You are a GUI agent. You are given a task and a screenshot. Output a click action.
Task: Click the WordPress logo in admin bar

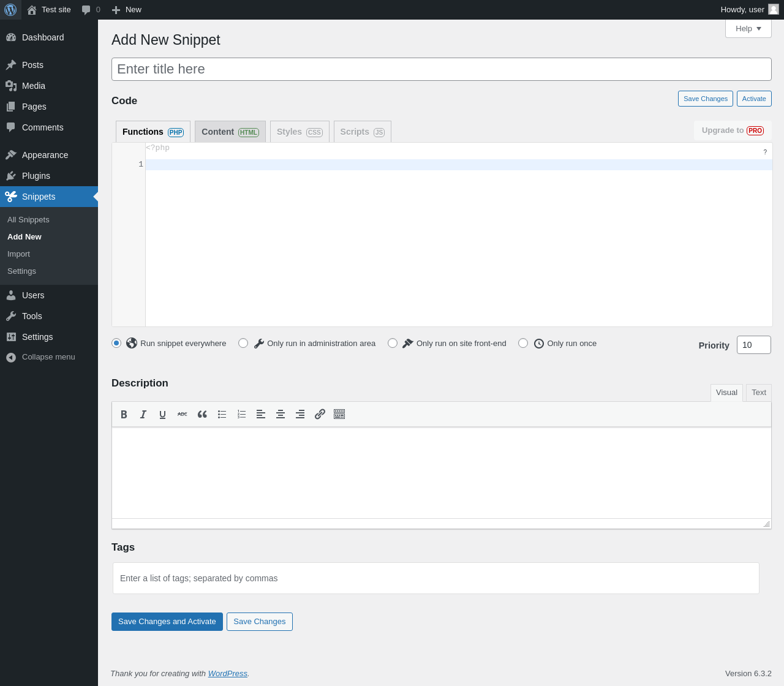tap(10, 10)
